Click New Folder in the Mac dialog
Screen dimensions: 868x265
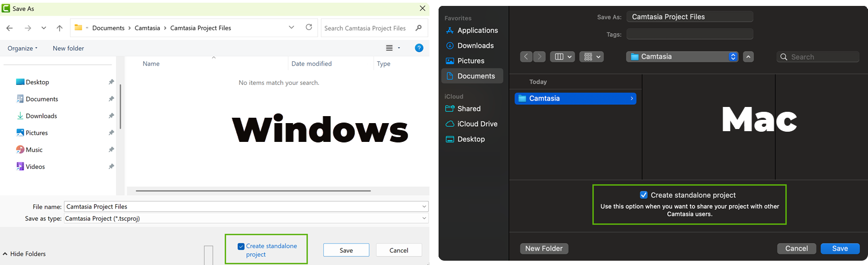(x=544, y=248)
